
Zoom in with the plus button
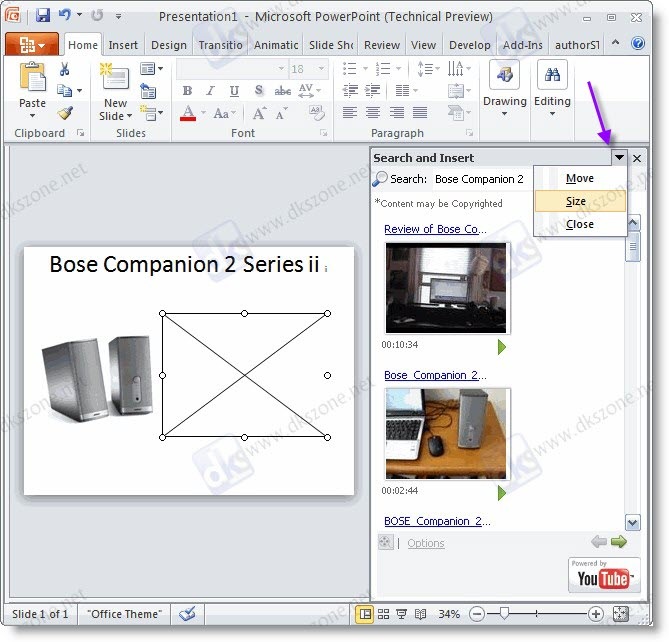[595, 614]
